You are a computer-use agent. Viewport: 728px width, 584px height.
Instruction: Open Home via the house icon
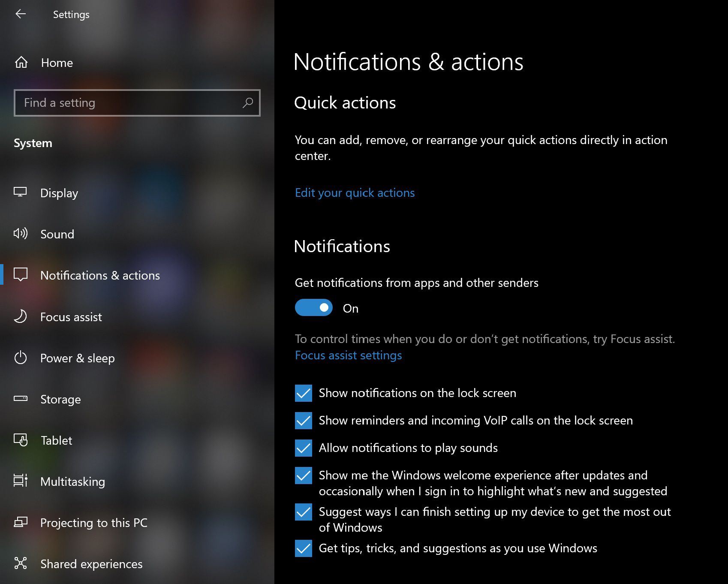point(21,63)
